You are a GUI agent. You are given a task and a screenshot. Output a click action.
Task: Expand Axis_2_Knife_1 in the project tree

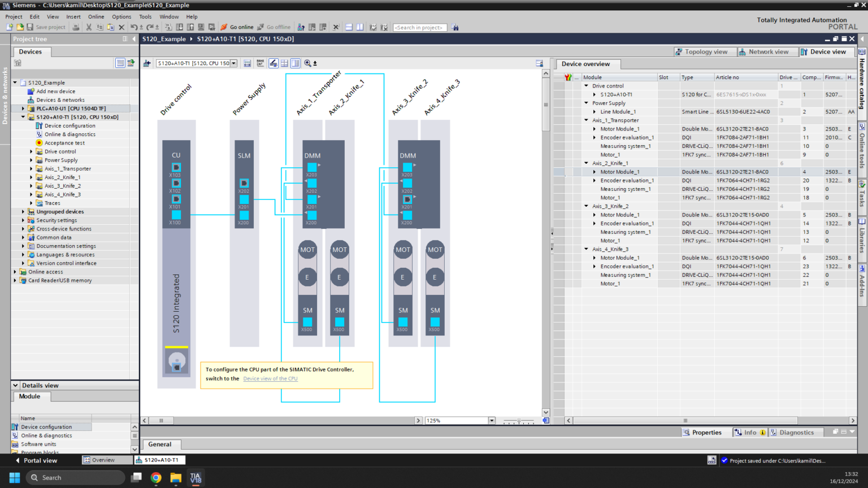pyautogui.click(x=31, y=177)
